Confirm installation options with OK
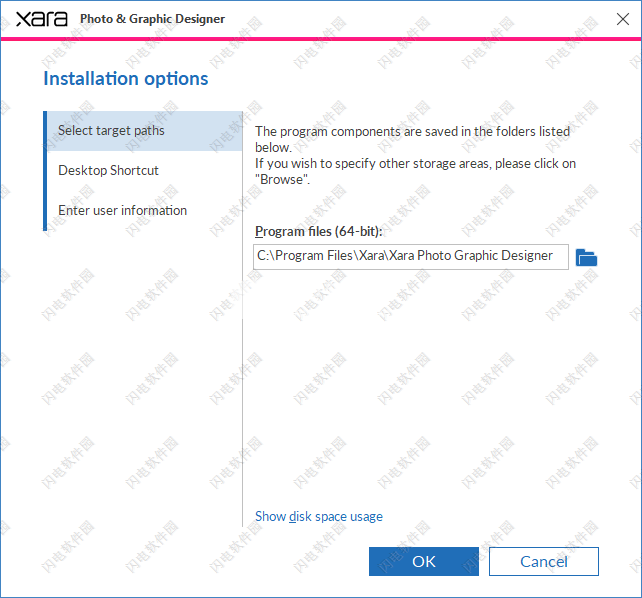This screenshot has height=598, width=642. pos(424,562)
